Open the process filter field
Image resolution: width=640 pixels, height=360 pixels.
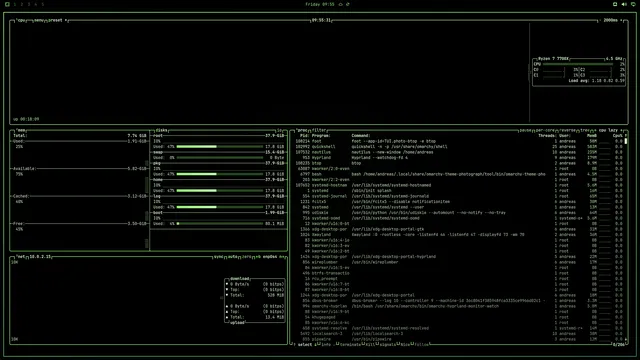tap(319, 130)
